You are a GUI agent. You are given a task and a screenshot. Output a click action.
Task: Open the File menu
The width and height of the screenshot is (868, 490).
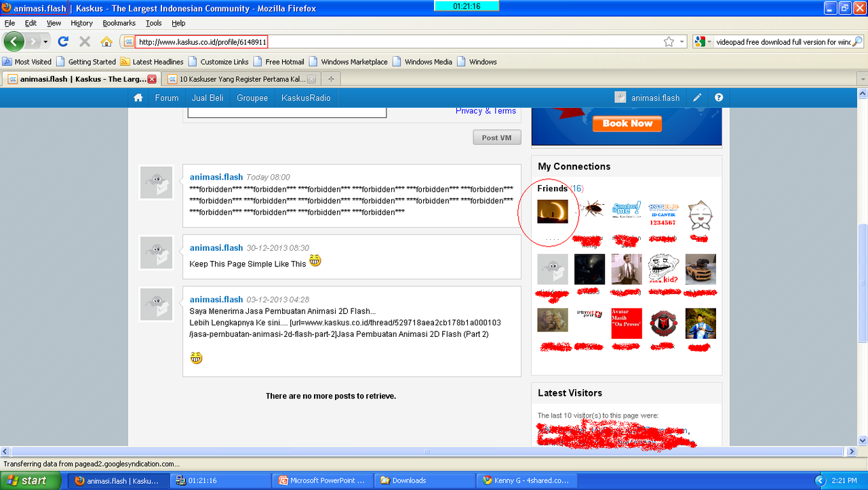[10, 23]
